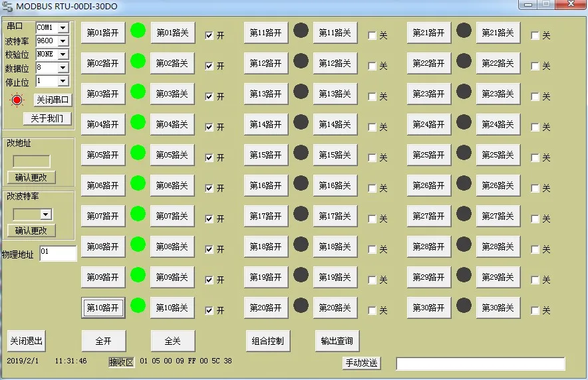Image resolution: width=588 pixels, height=380 pixels.
Task: Click the 第09路关 button
Action: [x=172, y=277]
